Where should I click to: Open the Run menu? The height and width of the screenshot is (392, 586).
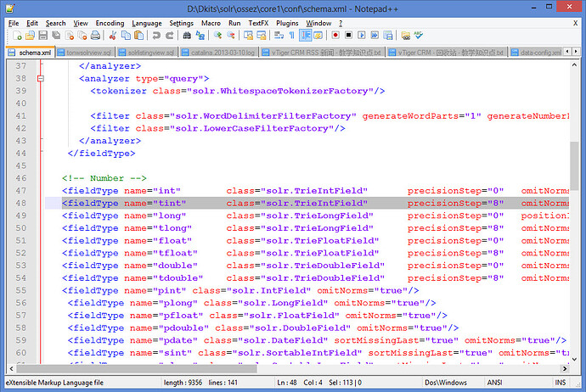[234, 23]
